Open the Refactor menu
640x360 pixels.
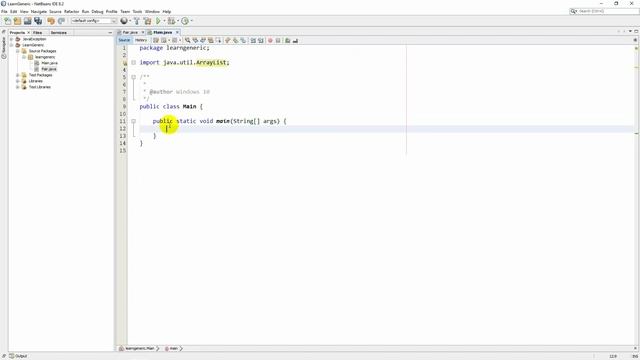click(71, 11)
